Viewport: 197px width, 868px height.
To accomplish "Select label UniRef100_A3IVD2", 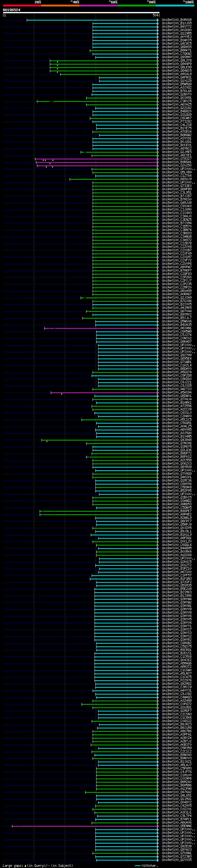I will [x=177, y=88].
